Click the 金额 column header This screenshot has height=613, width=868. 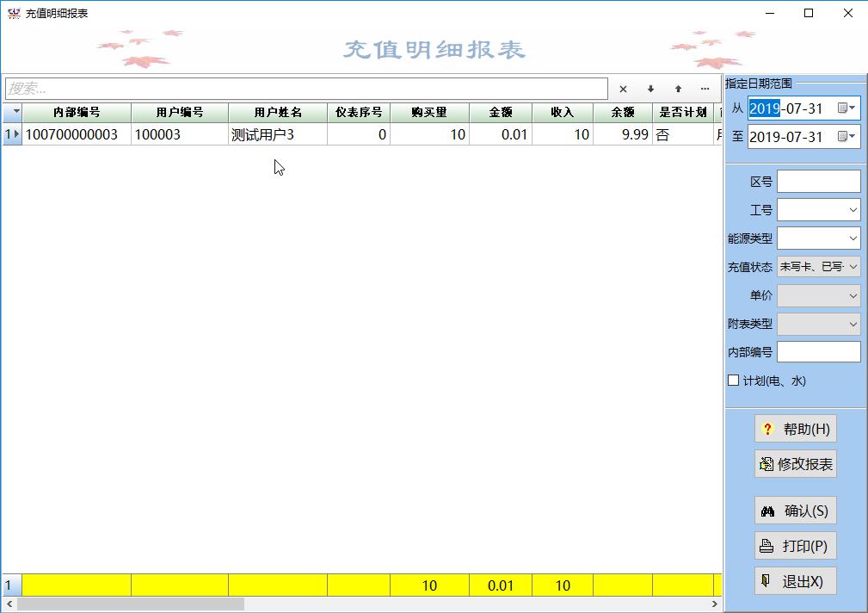click(501, 113)
